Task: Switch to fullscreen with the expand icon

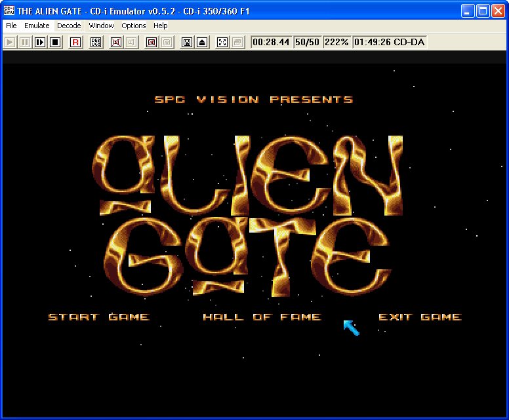Action: 222,42
